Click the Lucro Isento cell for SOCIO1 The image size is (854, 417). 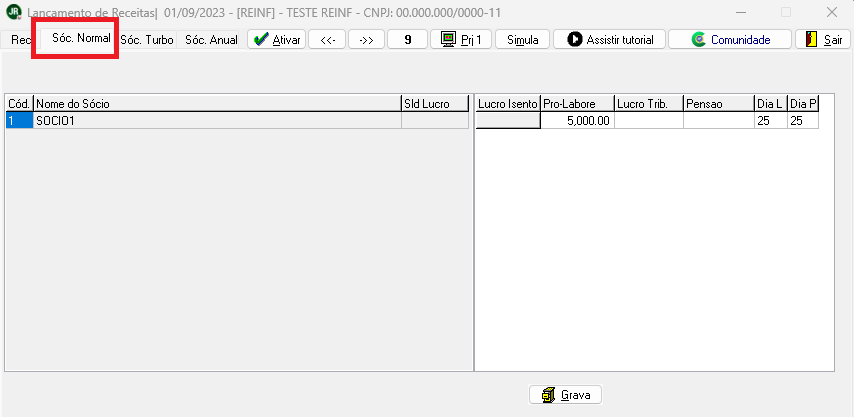pos(507,121)
